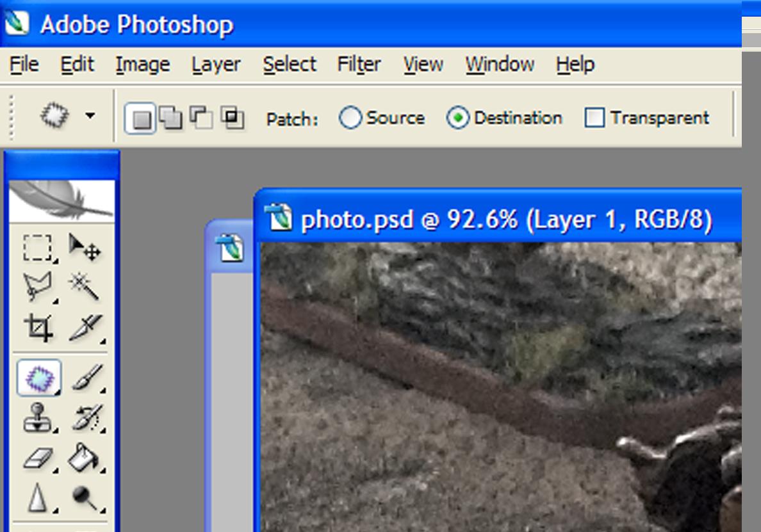Screen dimensions: 761x532
Task: Choose the Source patch radio button
Action: (x=350, y=118)
